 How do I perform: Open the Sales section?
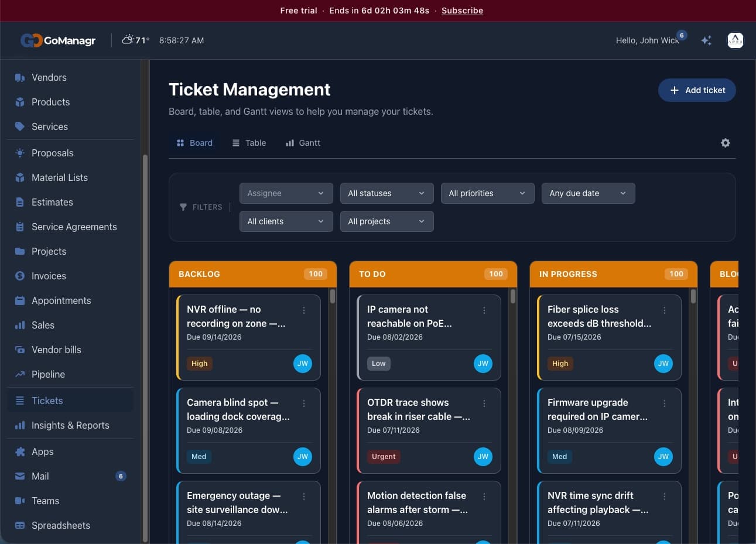click(x=70, y=325)
